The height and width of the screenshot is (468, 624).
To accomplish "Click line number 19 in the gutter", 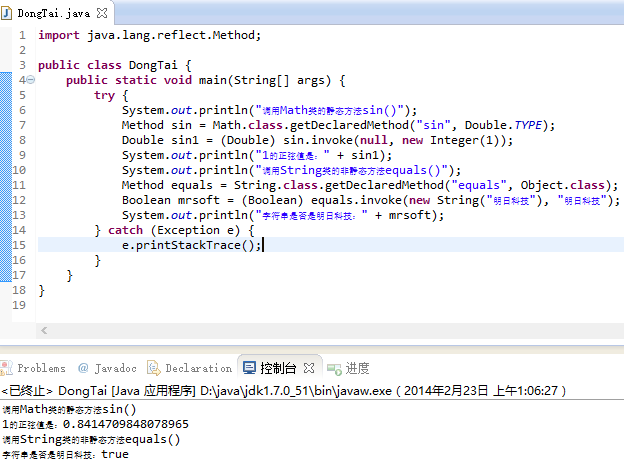I will point(19,305).
